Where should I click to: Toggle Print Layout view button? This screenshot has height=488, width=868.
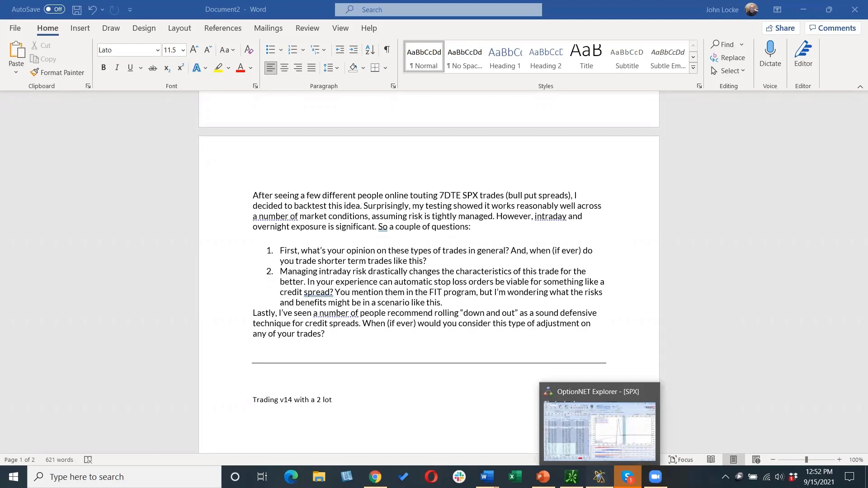point(733,460)
